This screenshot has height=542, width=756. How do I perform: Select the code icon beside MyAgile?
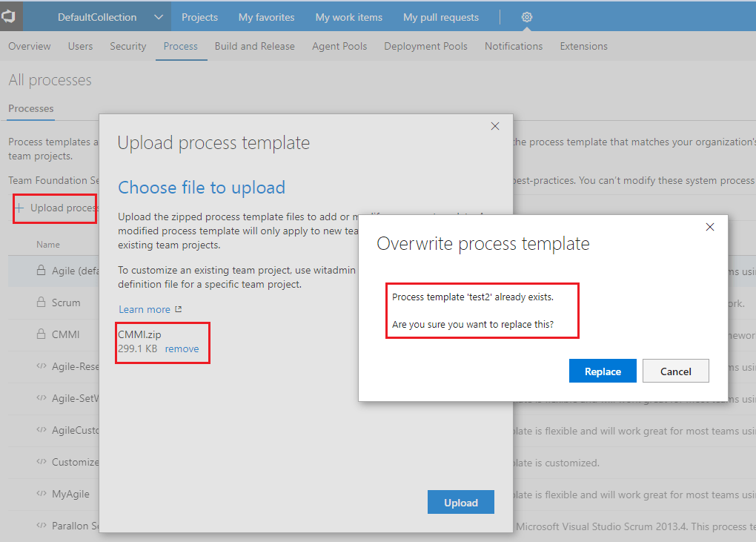tap(42, 494)
